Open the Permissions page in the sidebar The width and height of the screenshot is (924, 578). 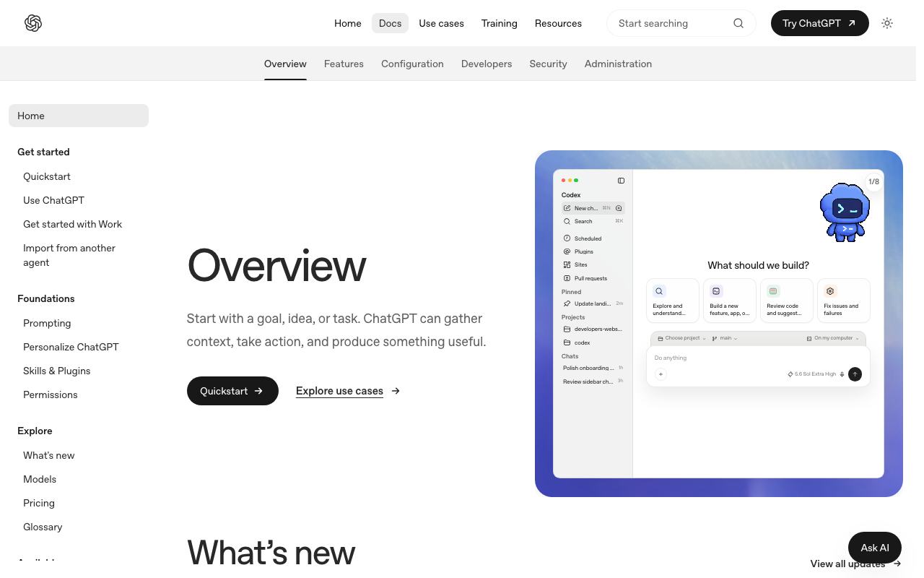point(50,394)
